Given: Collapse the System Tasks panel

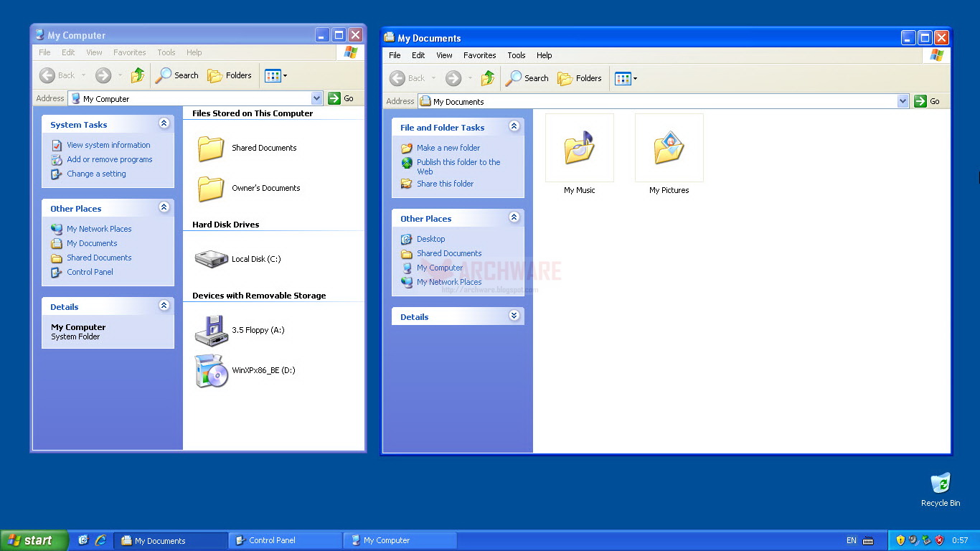Looking at the screenshot, I should [164, 123].
